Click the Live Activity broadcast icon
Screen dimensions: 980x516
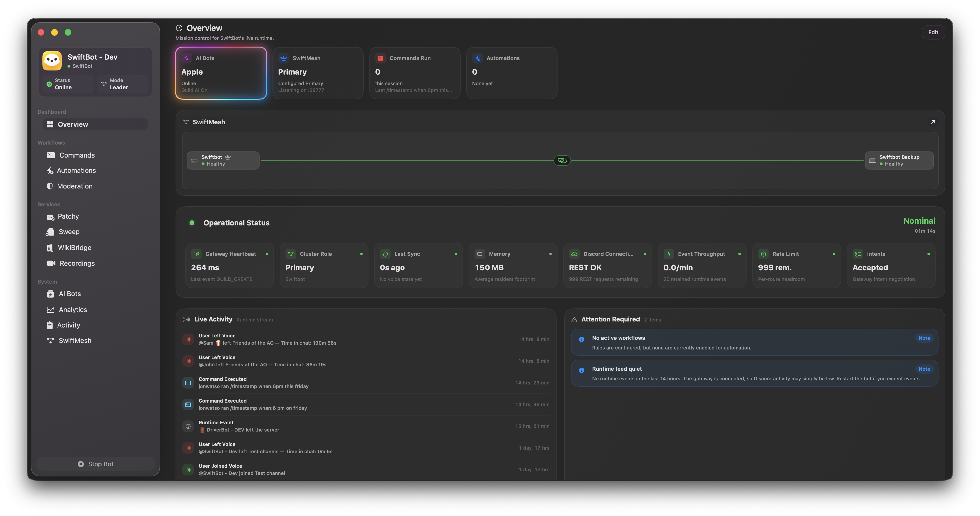tap(186, 320)
